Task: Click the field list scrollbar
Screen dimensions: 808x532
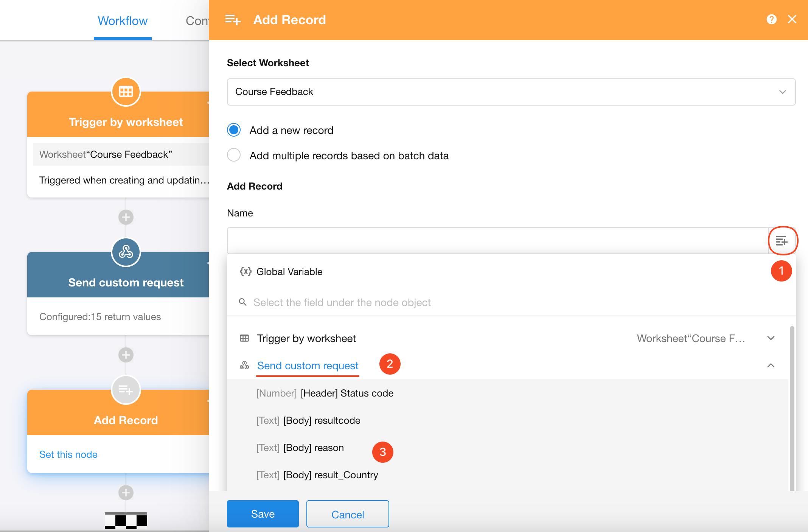Action: pyautogui.click(x=792, y=409)
